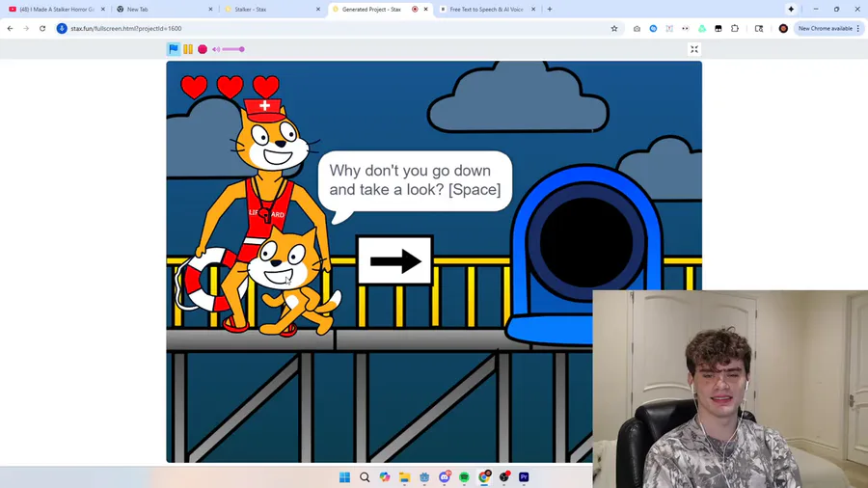Reload the stax.fun page
868x488 pixels.
coord(42,28)
